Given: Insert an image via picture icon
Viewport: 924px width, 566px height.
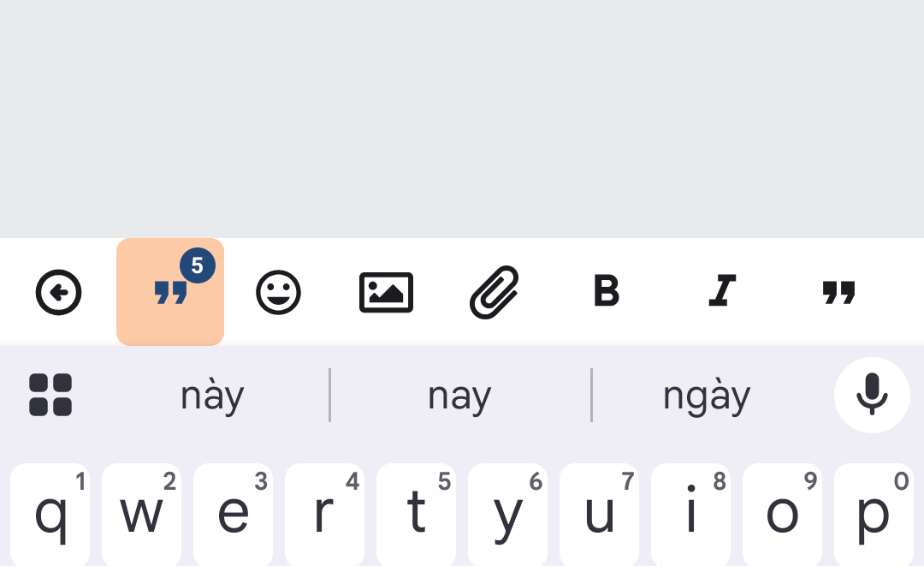Looking at the screenshot, I should [x=386, y=293].
